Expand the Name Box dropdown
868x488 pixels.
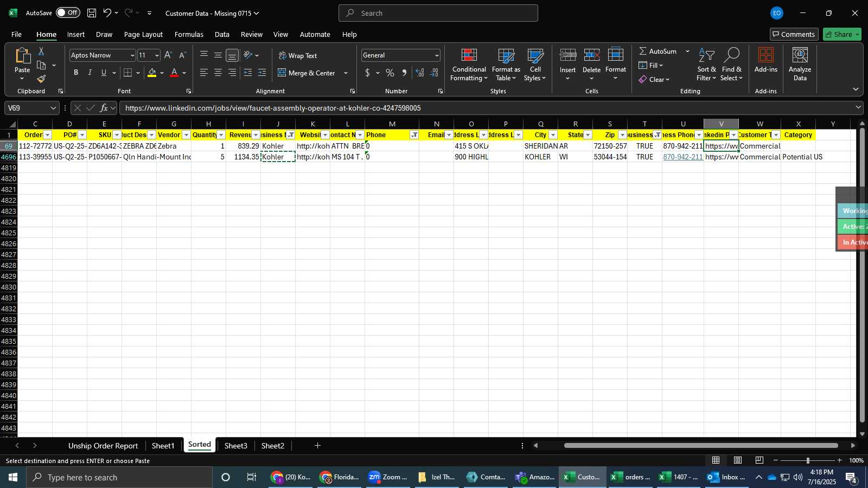(x=53, y=108)
